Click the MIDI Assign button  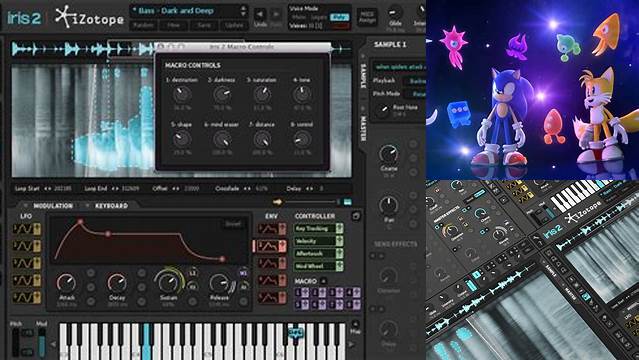tap(367, 17)
